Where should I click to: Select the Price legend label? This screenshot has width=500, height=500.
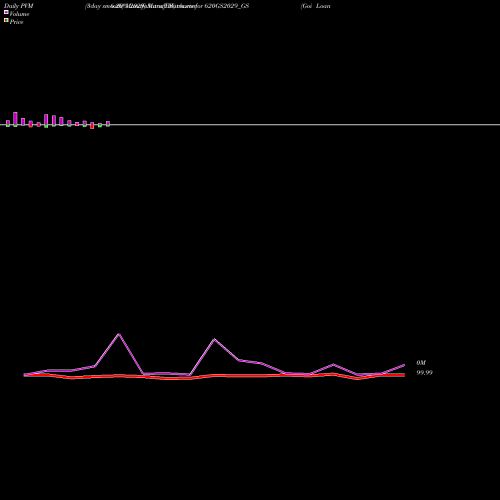point(16,22)
